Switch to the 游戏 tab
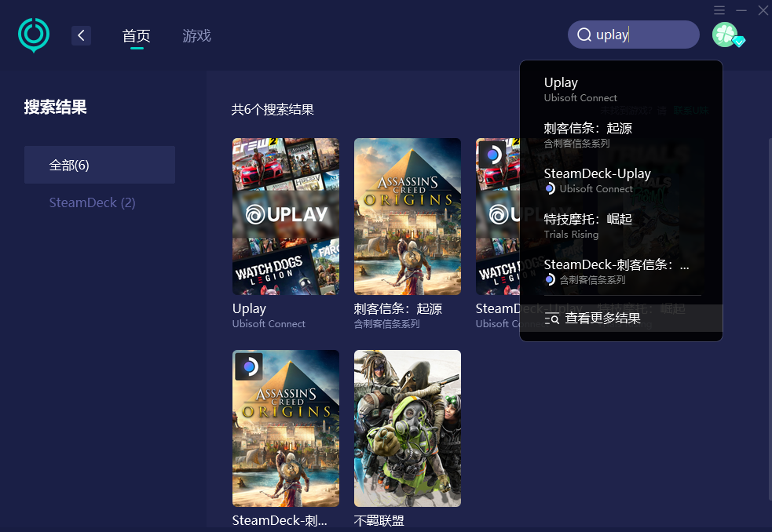 pos(196,36)
